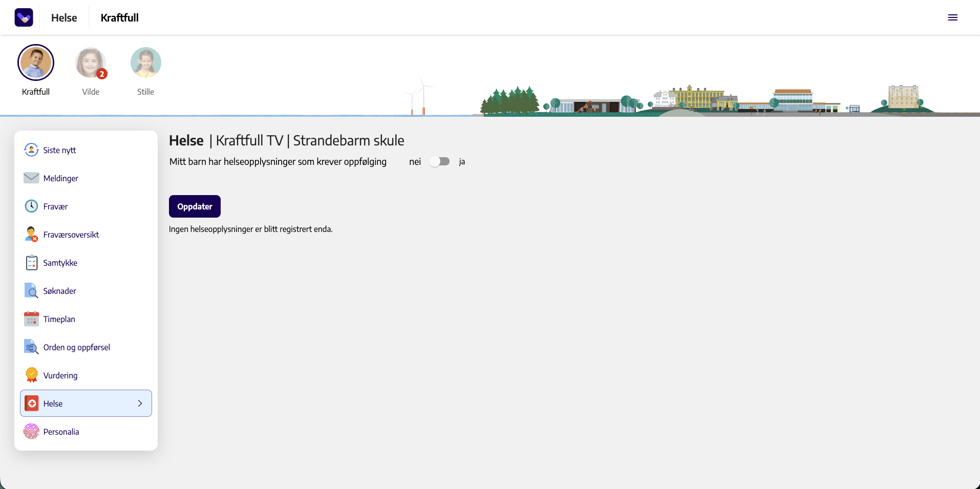This screenshot has height=489, width=980.
Task: Open the hamburger menu icon
Action: point(952,17)
